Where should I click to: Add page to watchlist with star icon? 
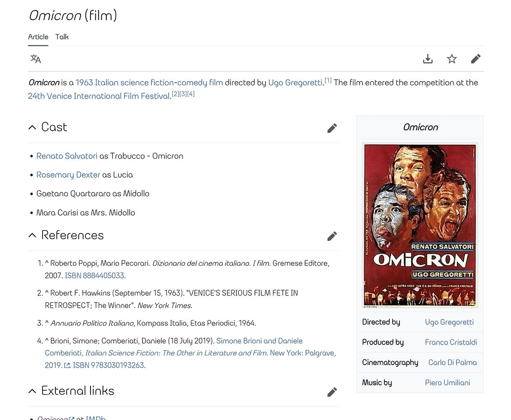click(452, 59)
